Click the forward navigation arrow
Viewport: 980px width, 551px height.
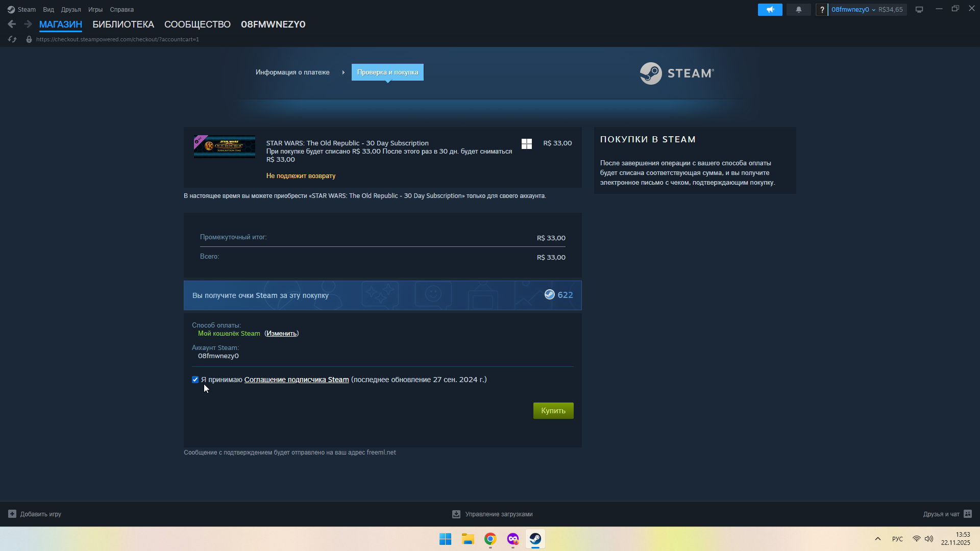(x=28, y=24)
